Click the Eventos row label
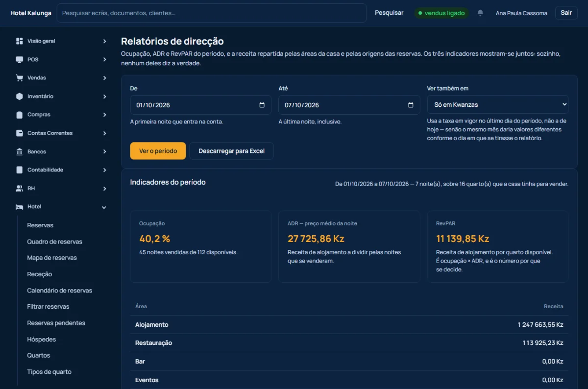Screen dimensions: 588x389 pos(147,380)
